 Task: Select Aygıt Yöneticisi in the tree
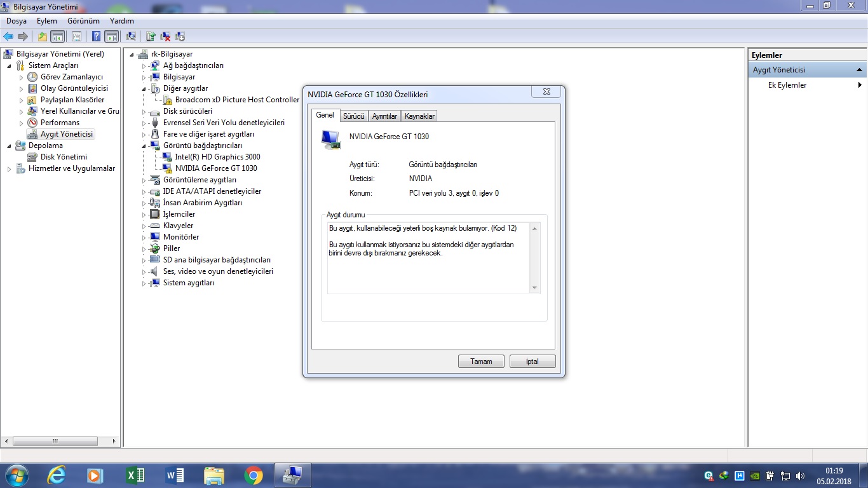(67, 134)
